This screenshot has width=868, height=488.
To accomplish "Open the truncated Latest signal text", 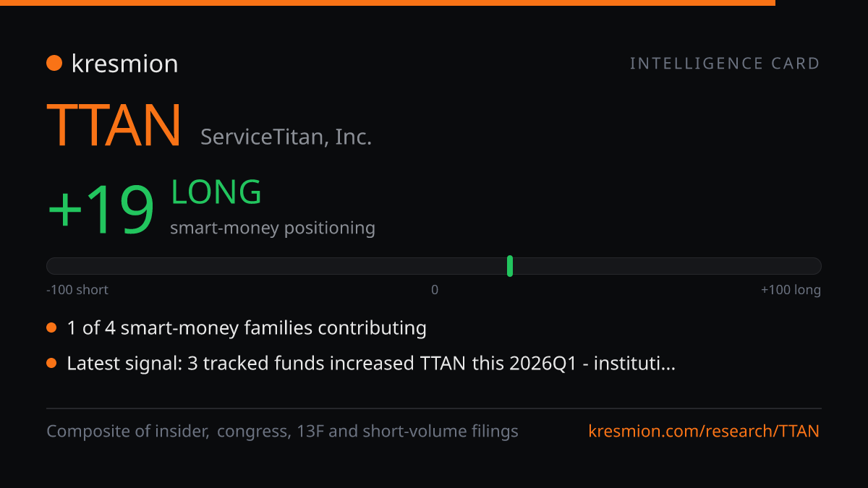I will point(371,363).
